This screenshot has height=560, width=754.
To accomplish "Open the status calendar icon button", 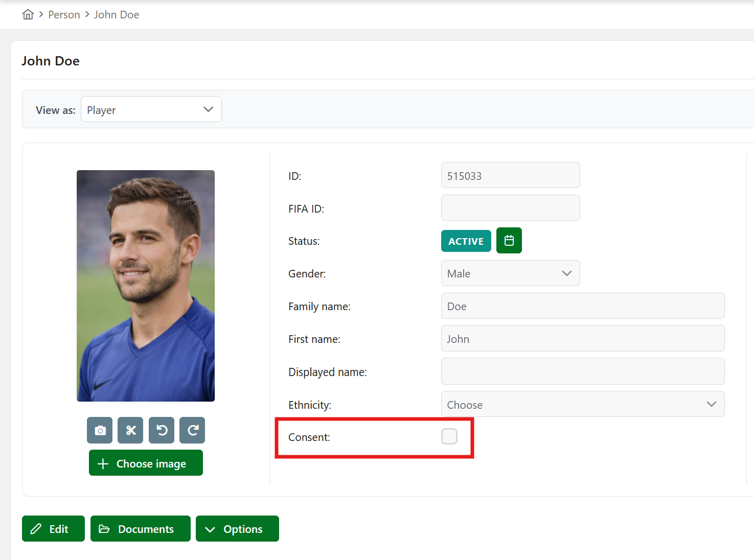I will pos(509,241).
